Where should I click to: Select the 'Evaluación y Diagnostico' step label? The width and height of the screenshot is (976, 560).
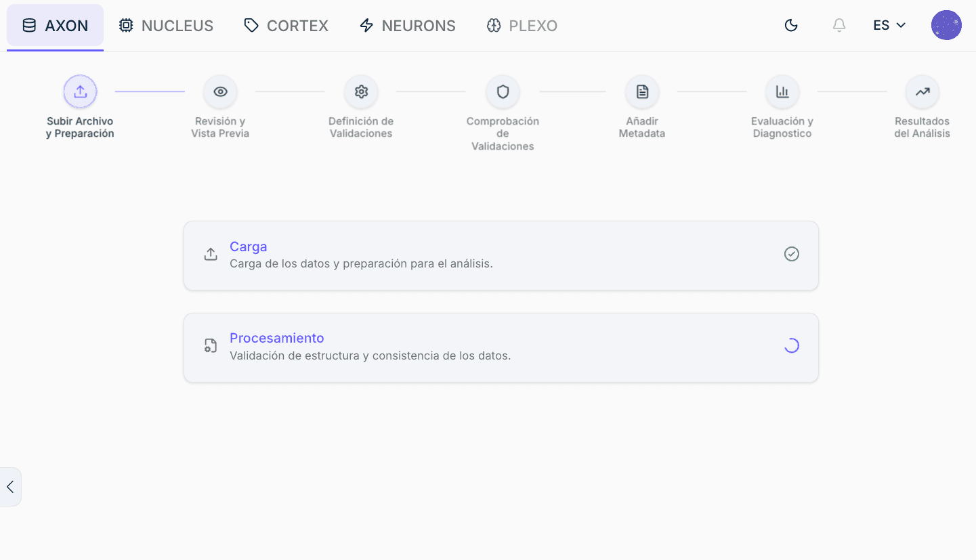click(x=782, y=127)
